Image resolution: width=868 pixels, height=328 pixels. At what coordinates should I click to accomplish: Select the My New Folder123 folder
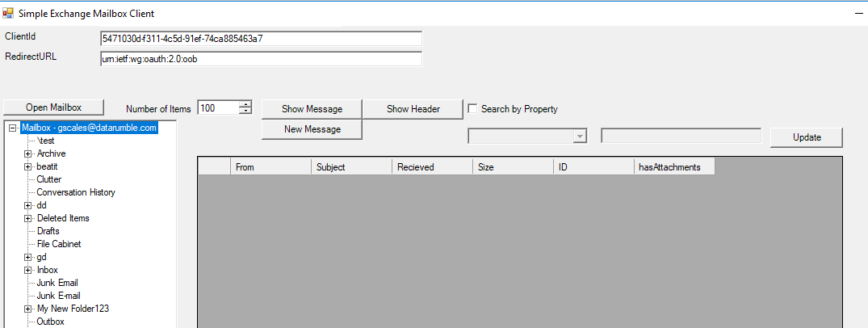(73, 309)
